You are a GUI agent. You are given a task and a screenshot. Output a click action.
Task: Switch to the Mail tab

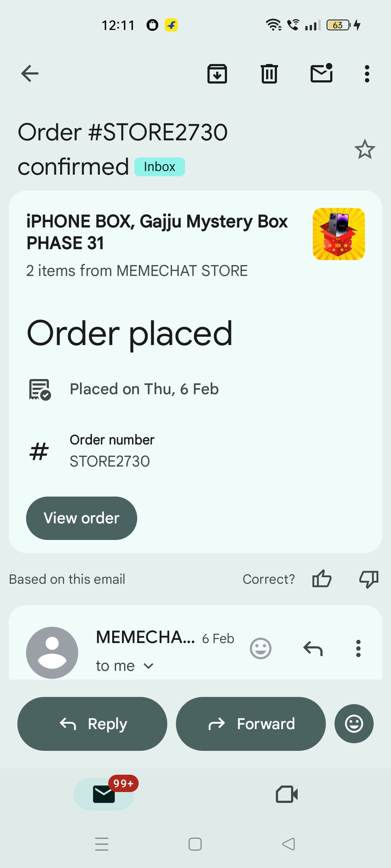coord(104,794)
